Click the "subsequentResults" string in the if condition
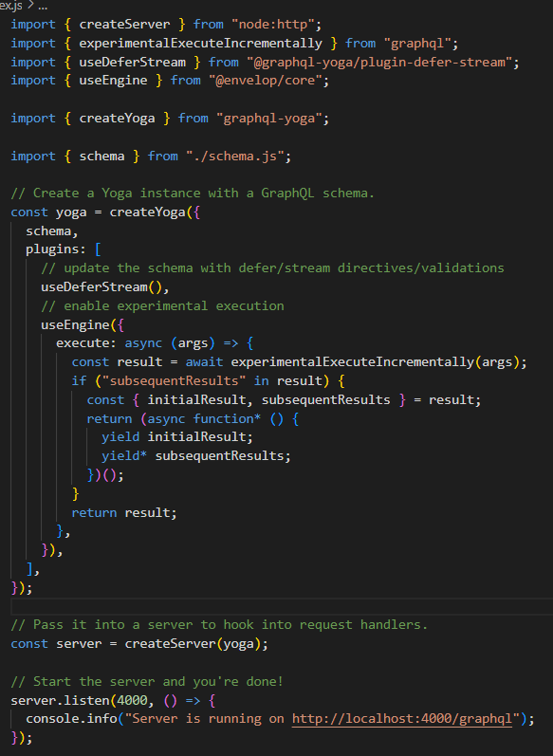This screenshot has height=756, width=553. 174,381
